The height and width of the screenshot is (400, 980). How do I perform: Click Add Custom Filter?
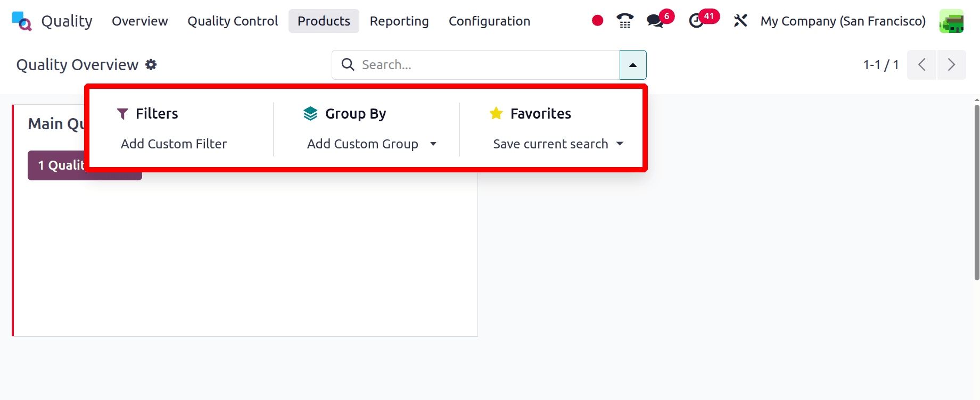[x=174, y=144]
